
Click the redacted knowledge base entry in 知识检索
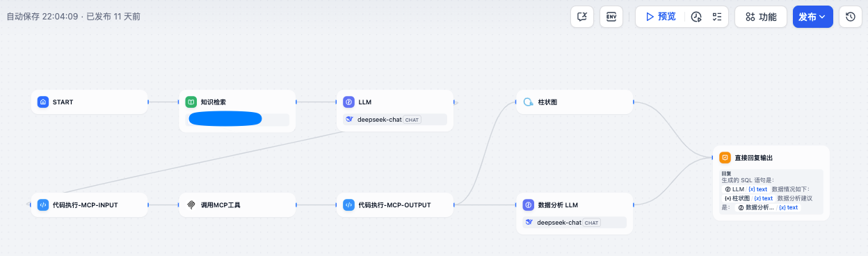point(225,119)
